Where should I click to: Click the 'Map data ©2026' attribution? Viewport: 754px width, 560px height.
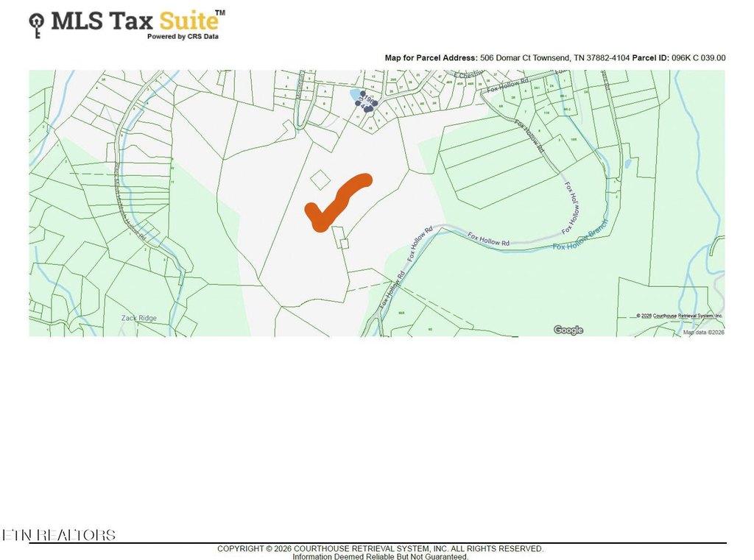pos(704,332)
